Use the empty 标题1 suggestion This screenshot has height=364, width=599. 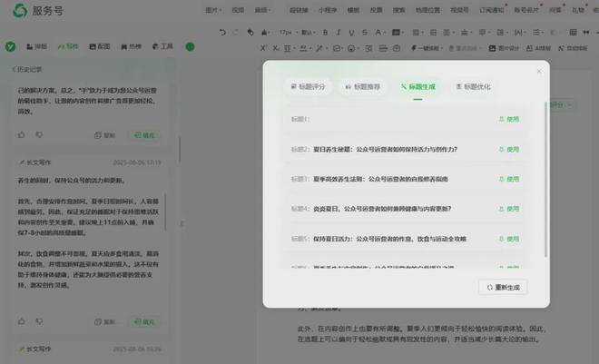tap(509, 119)
